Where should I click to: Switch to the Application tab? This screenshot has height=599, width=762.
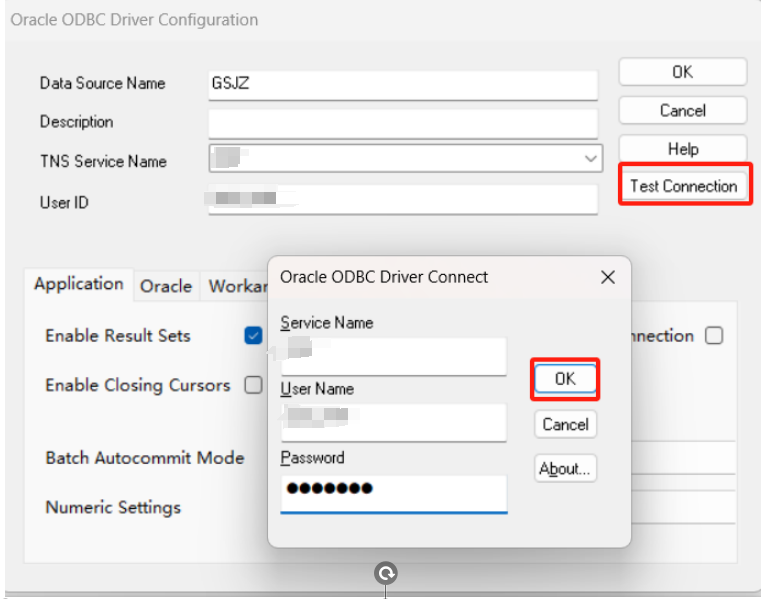point(79,284)
